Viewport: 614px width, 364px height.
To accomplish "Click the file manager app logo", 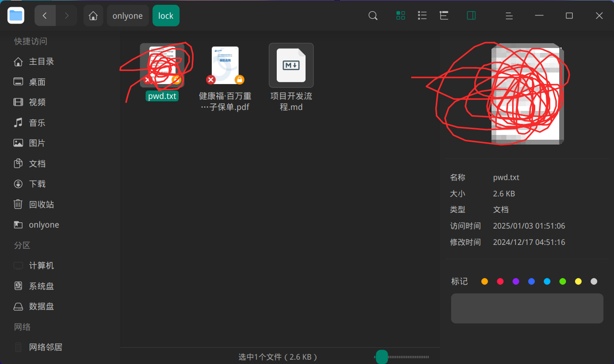I will click(16, 15).
